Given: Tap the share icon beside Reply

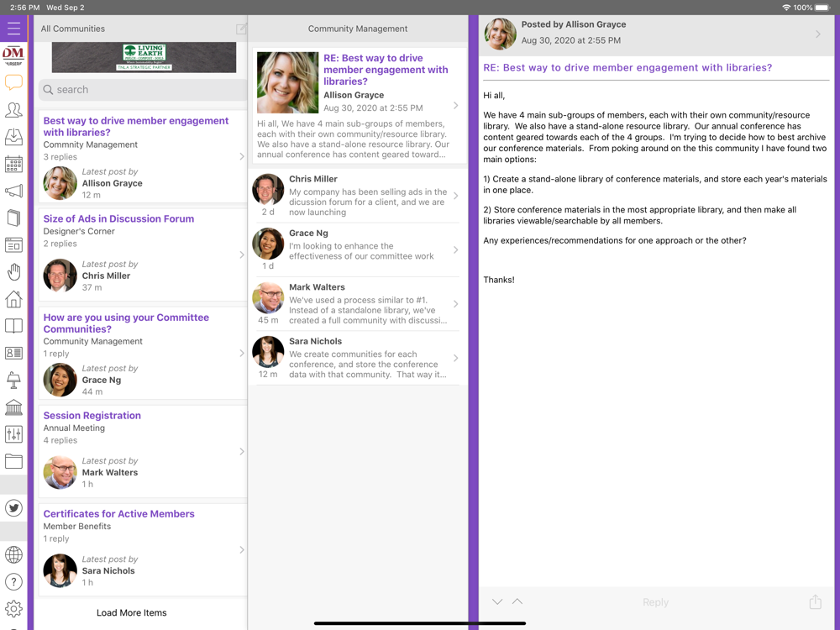Looking at the screenshot, I should (815, 601).
